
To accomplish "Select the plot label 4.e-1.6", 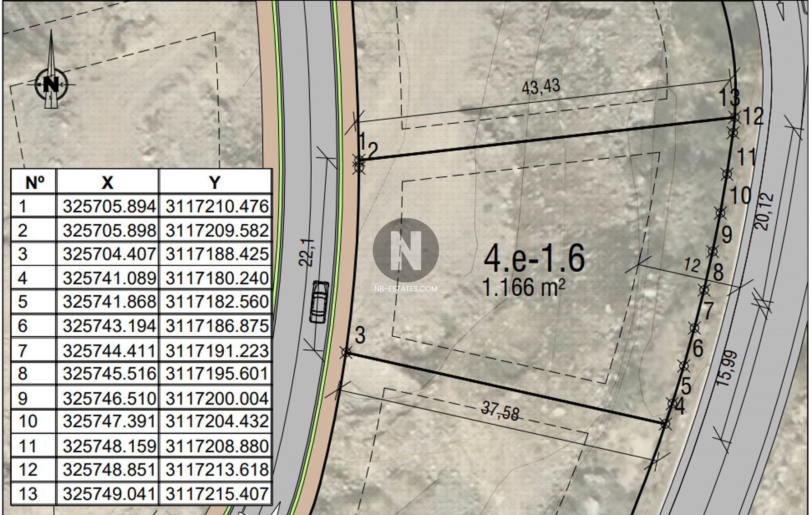I will [x=534, y=258].
